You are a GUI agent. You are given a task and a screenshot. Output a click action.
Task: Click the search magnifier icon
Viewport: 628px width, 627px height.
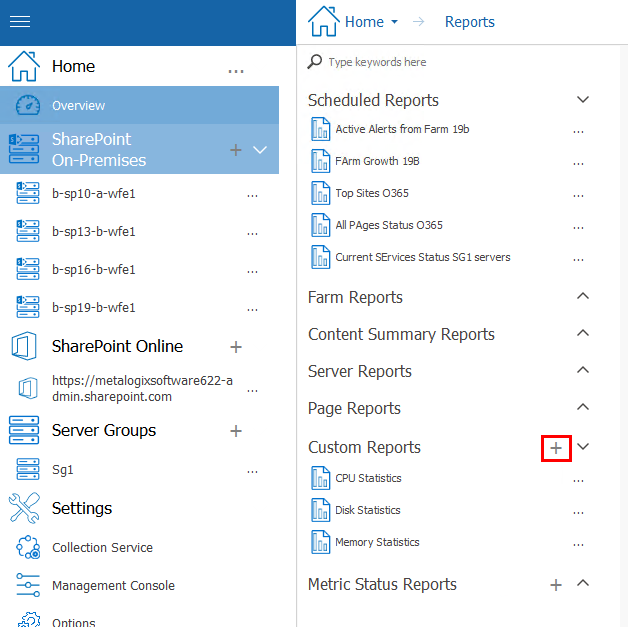(x=315, y=62)
